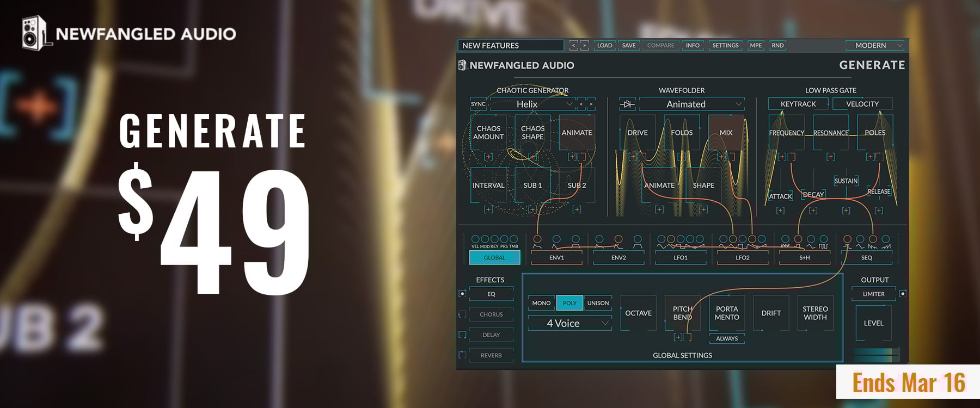The width and height of the screenshot is (980, 408).
Task: Select POLY voice mode
Action: coord(569,303)
